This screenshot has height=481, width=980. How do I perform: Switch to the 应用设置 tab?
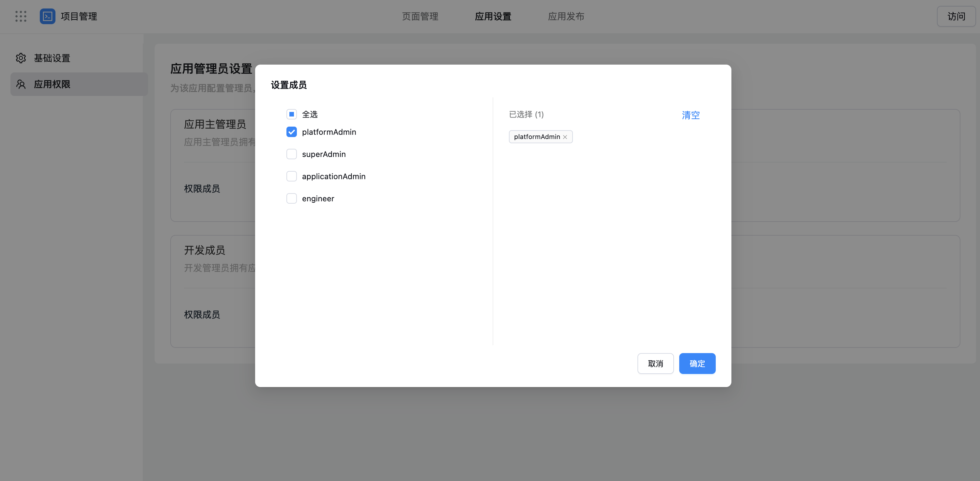pos(493,16)
